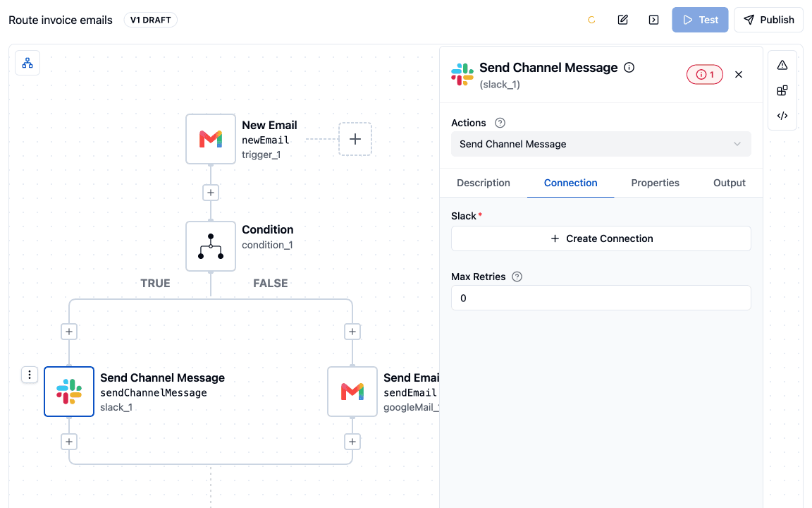Click the Publish button
This screenshot has height=508, width=812.
click(768, 20)
